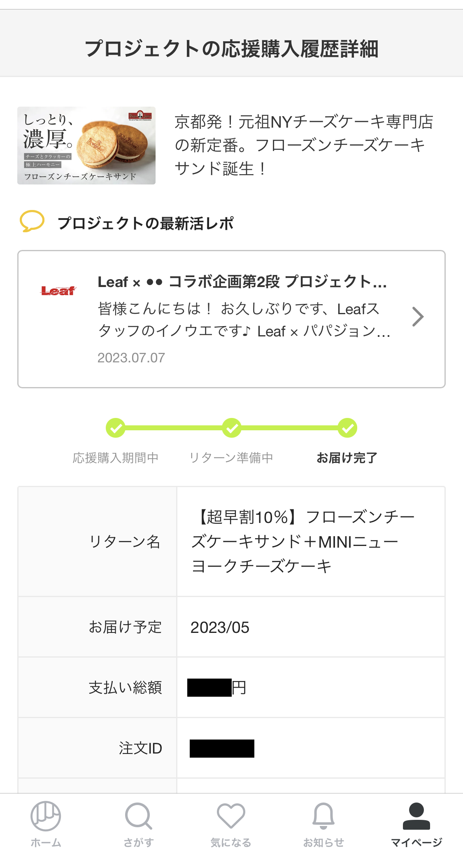Switch to the ホーム tab label
Image resolution: width=463 pixels, height=868 pixels.
46,842
